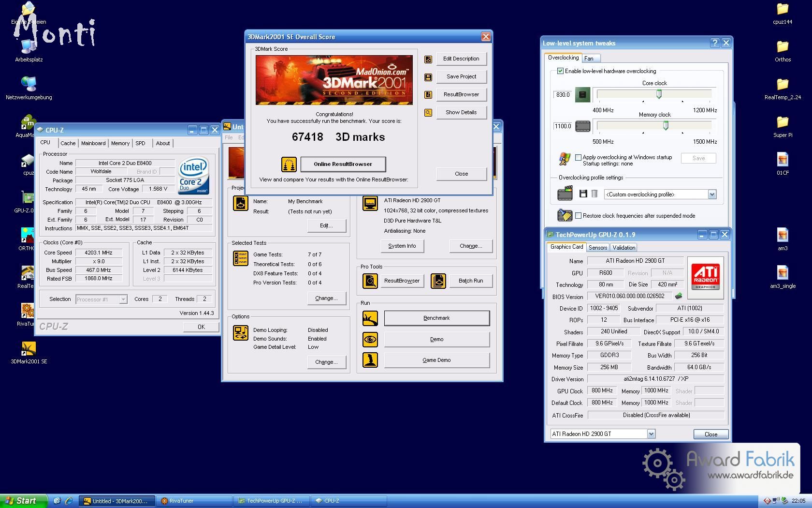Open the File menu in 3DMark window
The image size is (812, 508).
(229, 138)
